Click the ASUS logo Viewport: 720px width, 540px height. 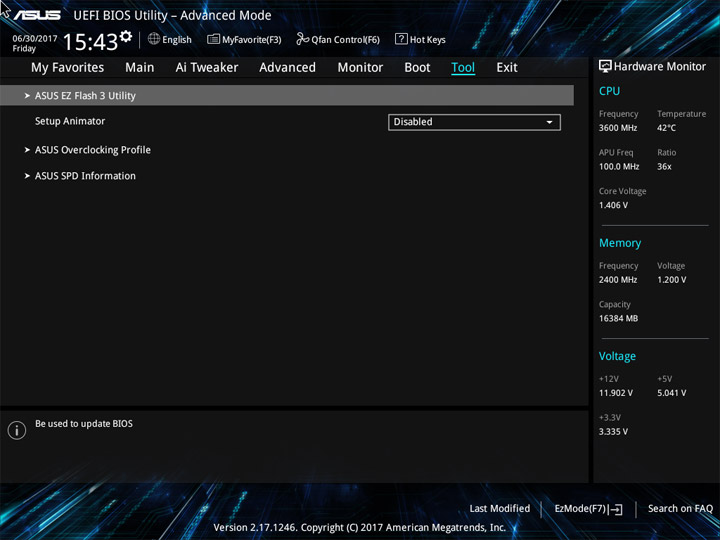pyautogui.click(x=37, y=15)
